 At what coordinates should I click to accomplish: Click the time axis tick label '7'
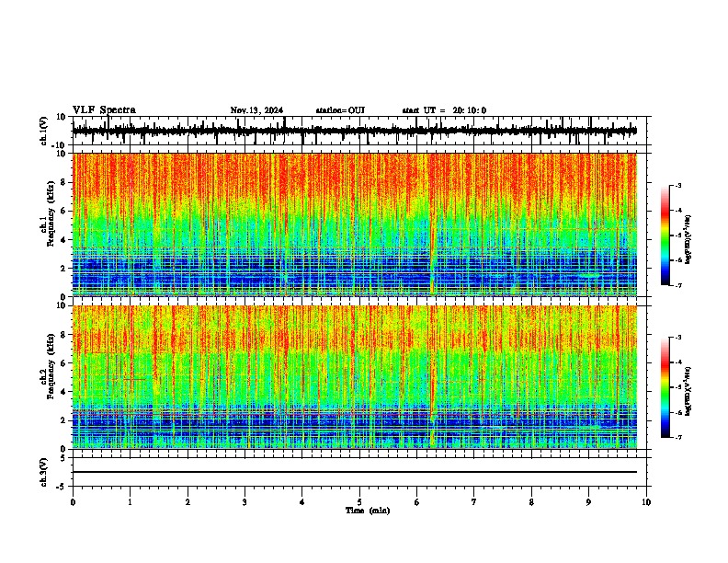474,502
